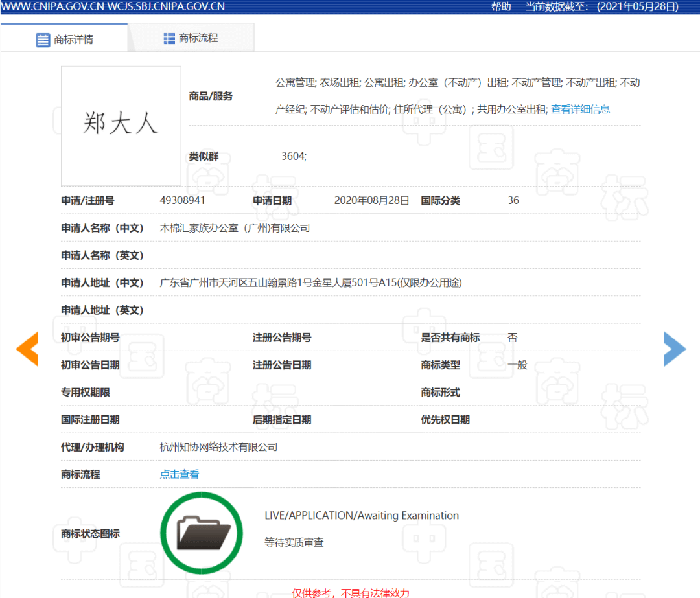Open the 查看详细信息 link
Screen dimensions: 700x598
580,109
